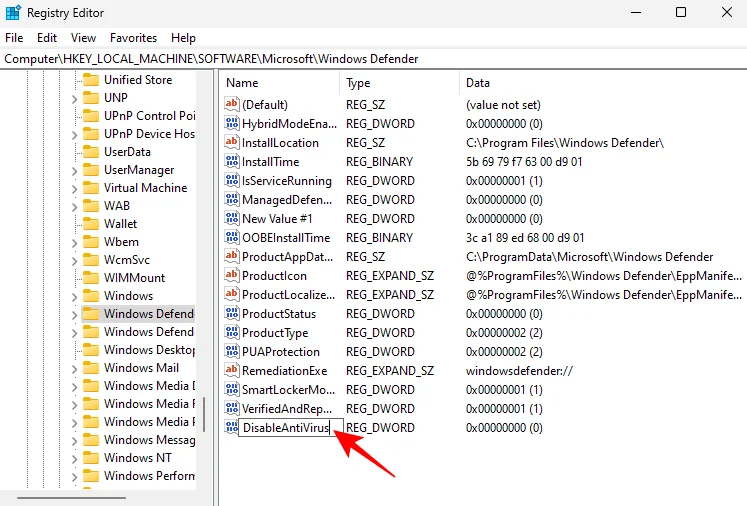Select the UPnP Control Point key

pyautogui.click(x=150, y=116)
